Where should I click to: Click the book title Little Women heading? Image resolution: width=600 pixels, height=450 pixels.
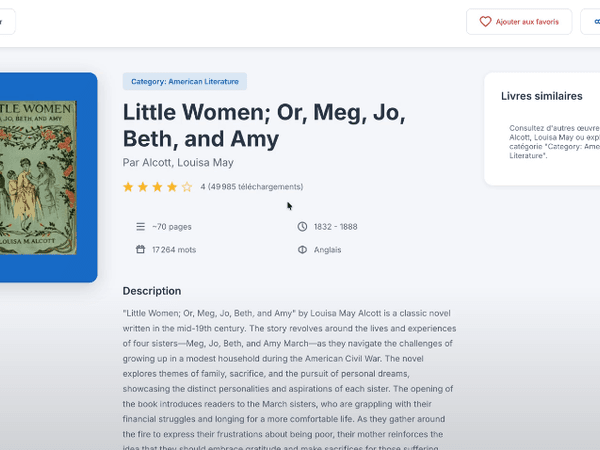[264, 126]
